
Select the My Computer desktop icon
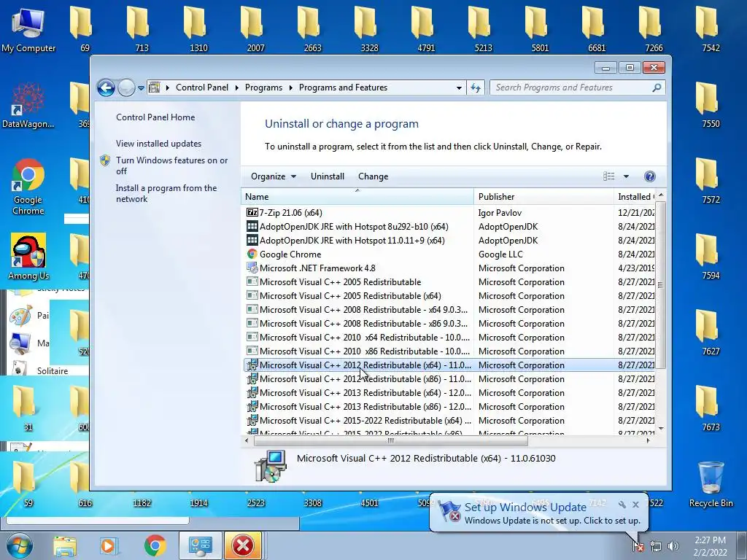pos(28,30)
